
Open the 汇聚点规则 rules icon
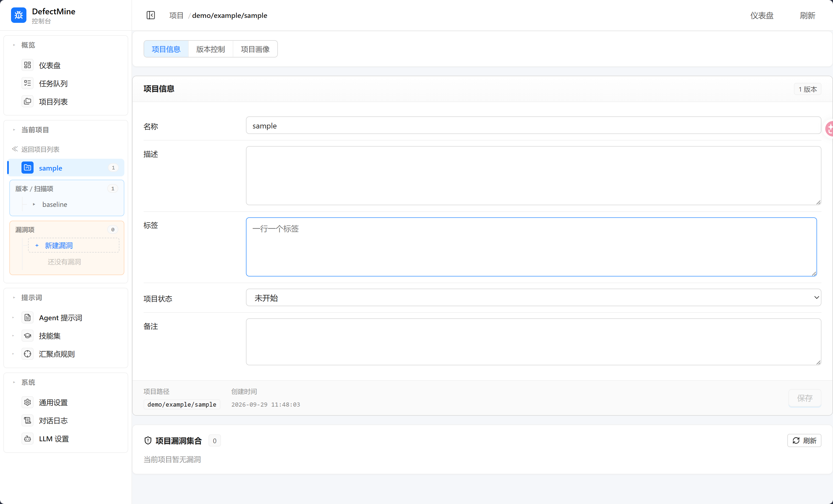pos(28,354)
